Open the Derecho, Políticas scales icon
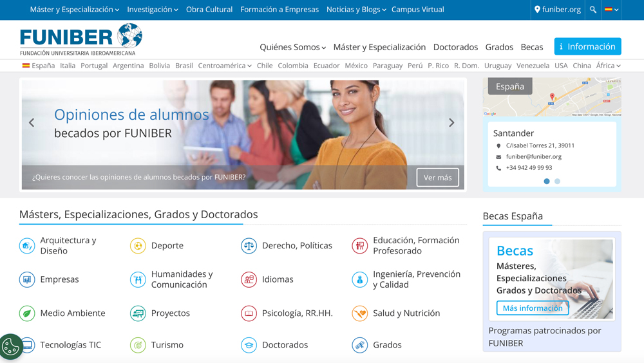This screenshot has width=644, height=363. tap(249, 245)
